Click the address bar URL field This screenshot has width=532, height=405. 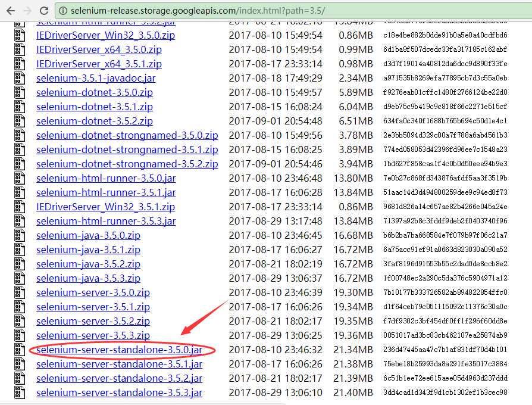[293, 11]
